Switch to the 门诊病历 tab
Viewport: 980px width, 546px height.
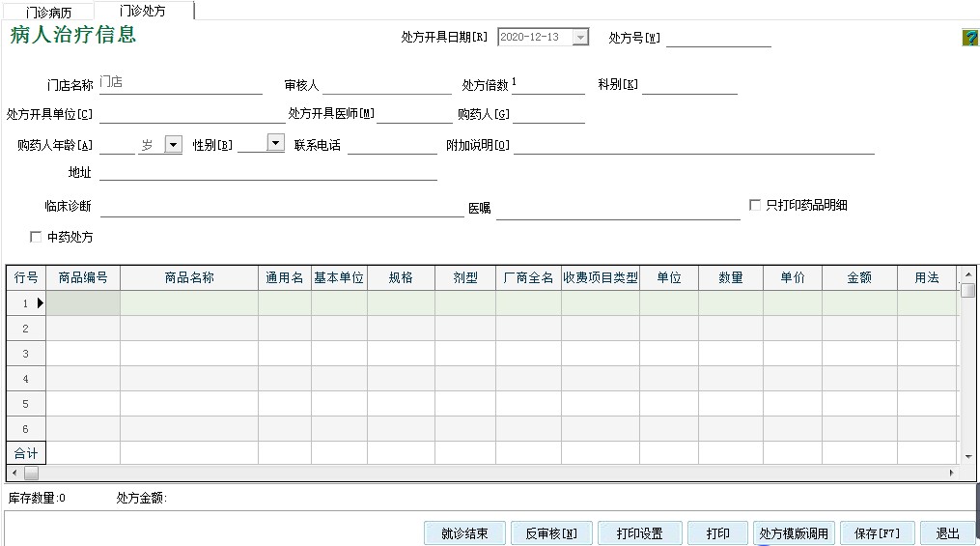click(48, 12)
